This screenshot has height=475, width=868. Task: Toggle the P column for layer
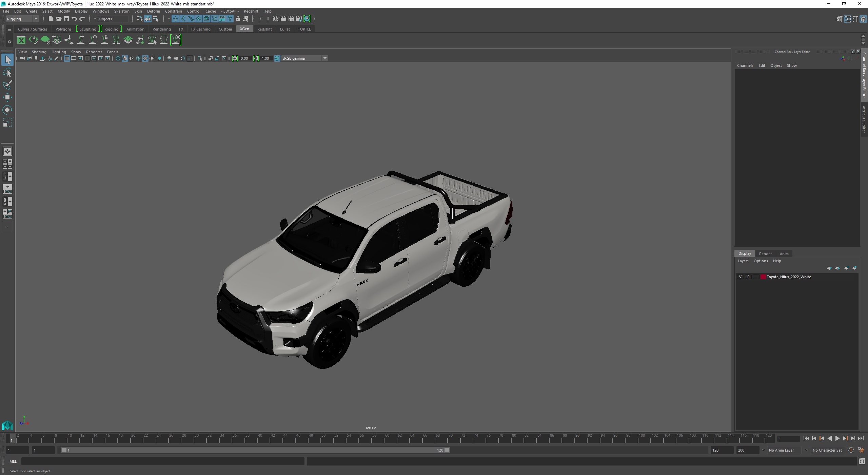click(x=748, y=277)
